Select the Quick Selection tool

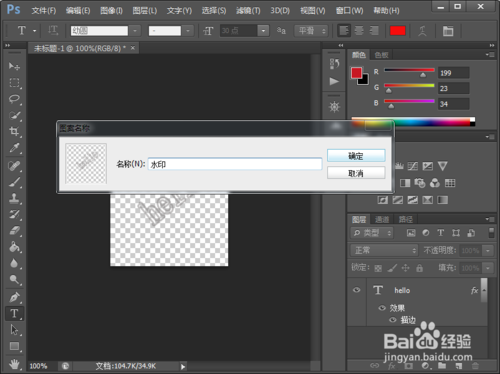click(14, 115)
